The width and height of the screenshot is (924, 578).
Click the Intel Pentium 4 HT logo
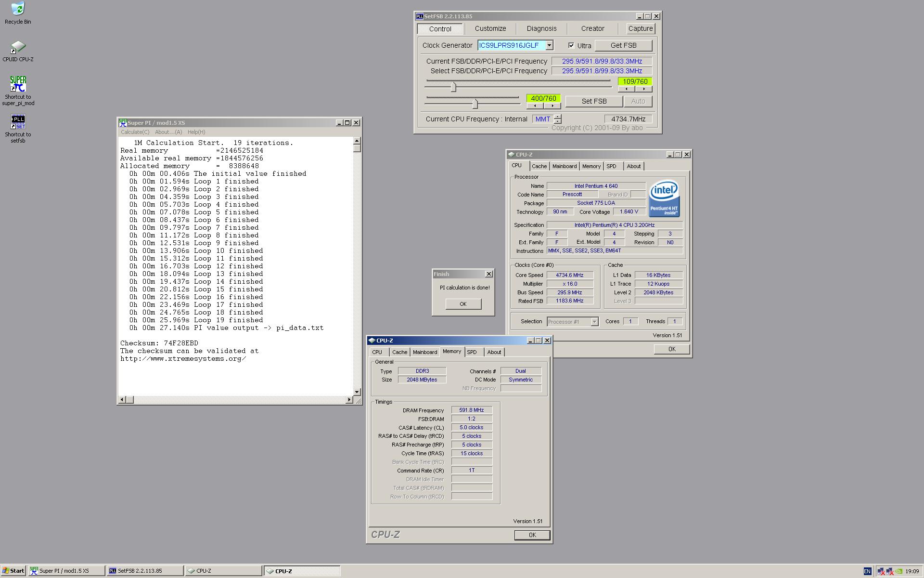(664, 198)
